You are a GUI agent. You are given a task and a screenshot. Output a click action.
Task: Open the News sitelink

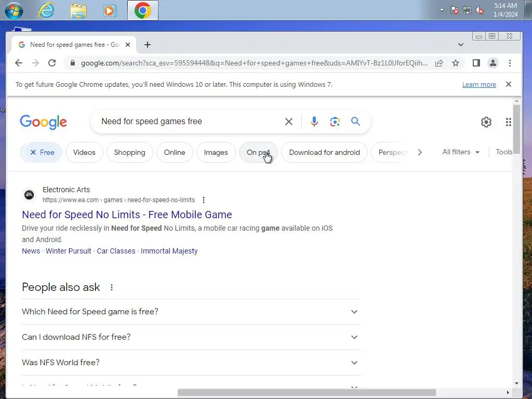(31, 251)
